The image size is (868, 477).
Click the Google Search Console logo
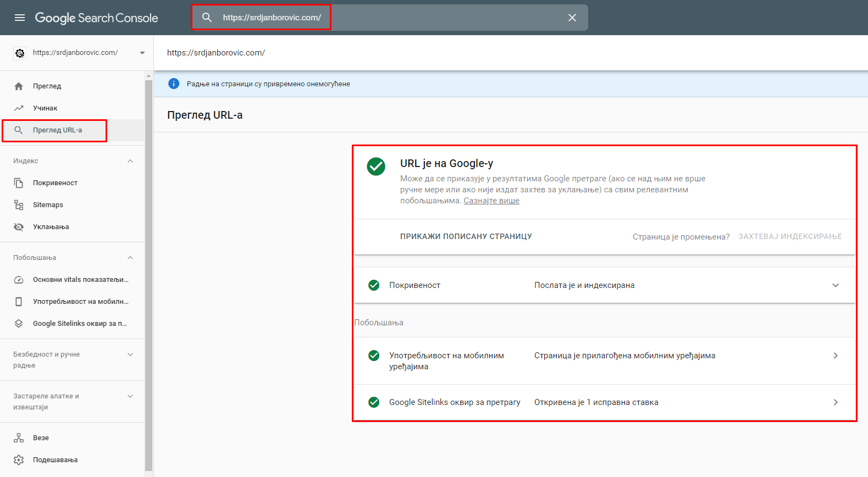pyautogui.click(x=96, y=18)
